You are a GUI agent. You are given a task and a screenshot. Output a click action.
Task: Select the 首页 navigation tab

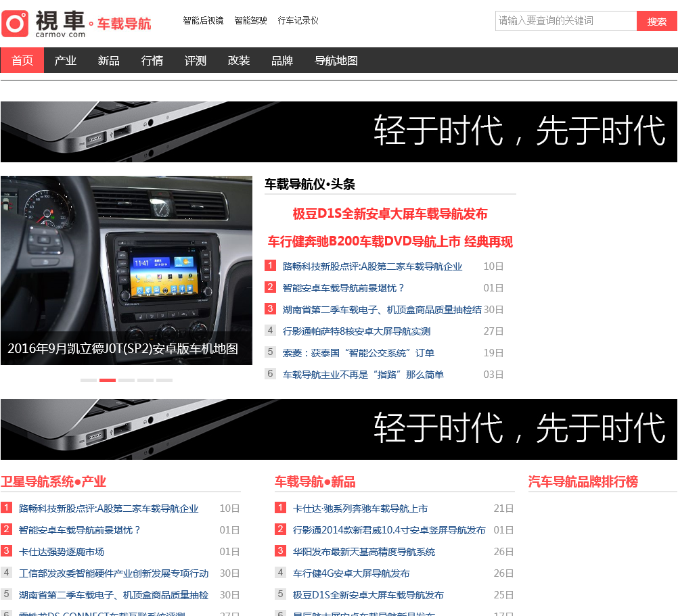pos(22,60)
